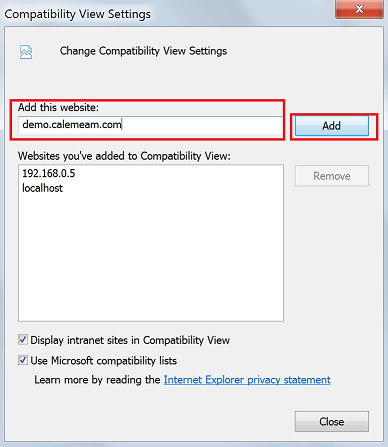Focus the Add this website text field
Viewport: 388px width, 447px height.
coord(151,125)
